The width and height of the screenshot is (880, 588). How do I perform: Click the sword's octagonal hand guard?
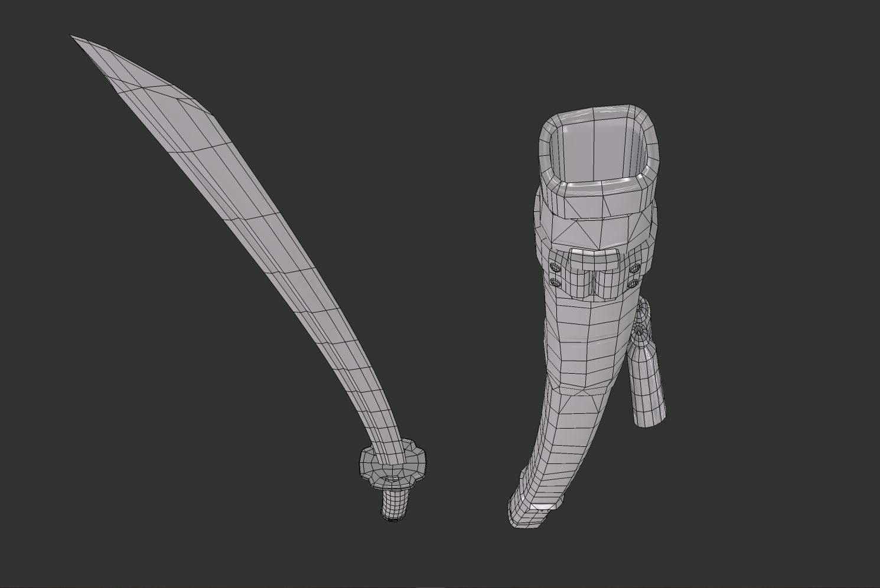point(394,466)
